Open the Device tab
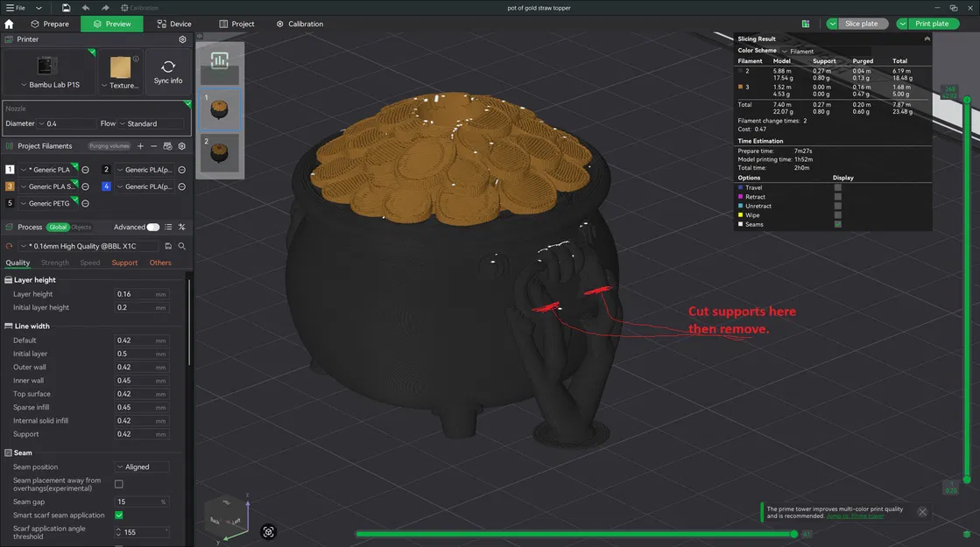Screen dimensions: 980x547 point(174,24)
